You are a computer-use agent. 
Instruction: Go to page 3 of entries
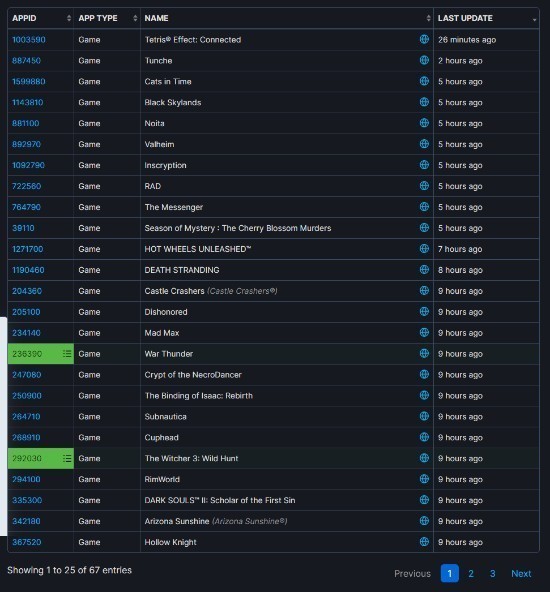(x=492, y=574)
